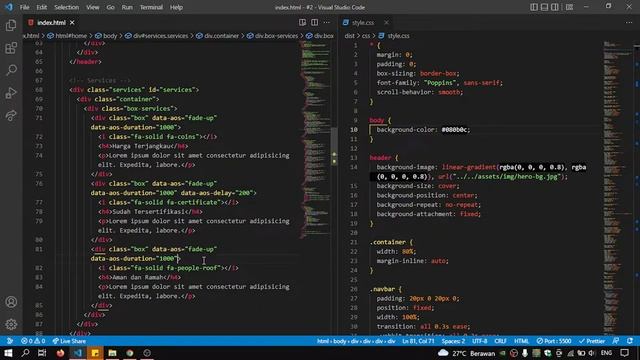Viewport: 640px width, 360px height.
Task: Open Customize Layout icon in title bar
Action: tap(569, 7)
